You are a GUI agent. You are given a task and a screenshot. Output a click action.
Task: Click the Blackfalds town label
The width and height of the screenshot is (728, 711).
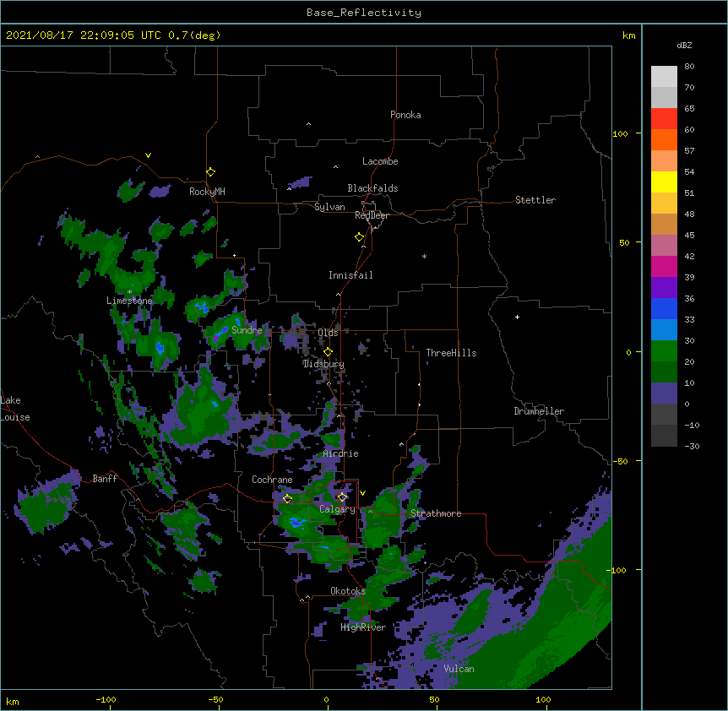click(x=372, y=188)
